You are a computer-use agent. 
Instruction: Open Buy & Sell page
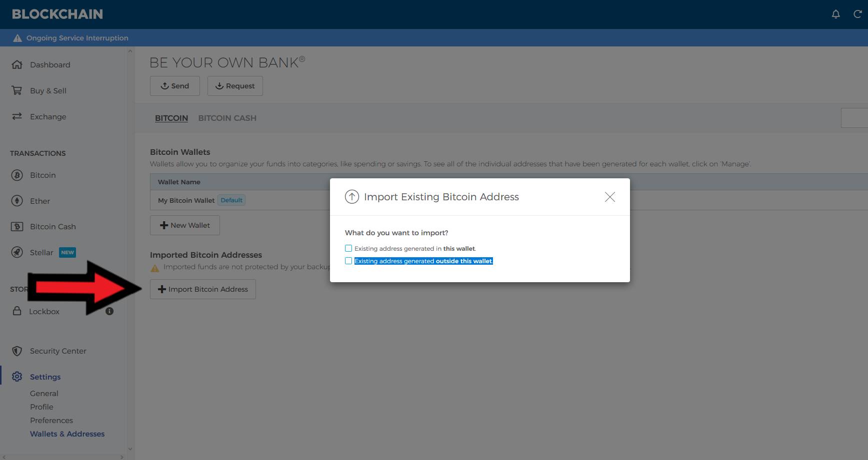click(x=48, y=90)
